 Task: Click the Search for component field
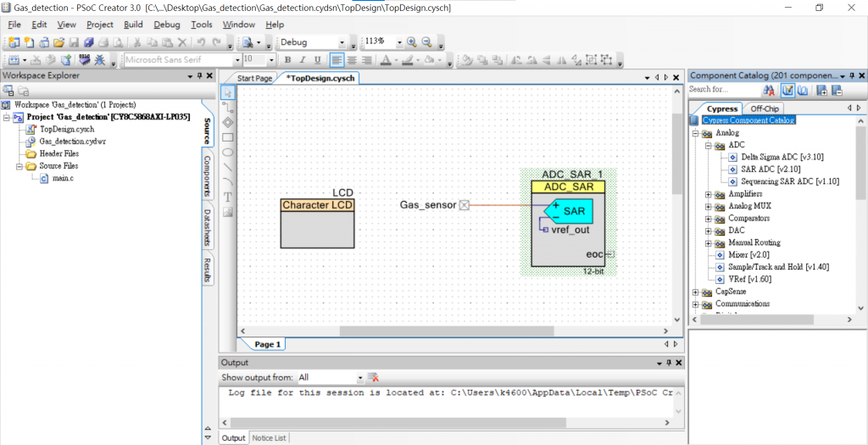coord(724,90)
